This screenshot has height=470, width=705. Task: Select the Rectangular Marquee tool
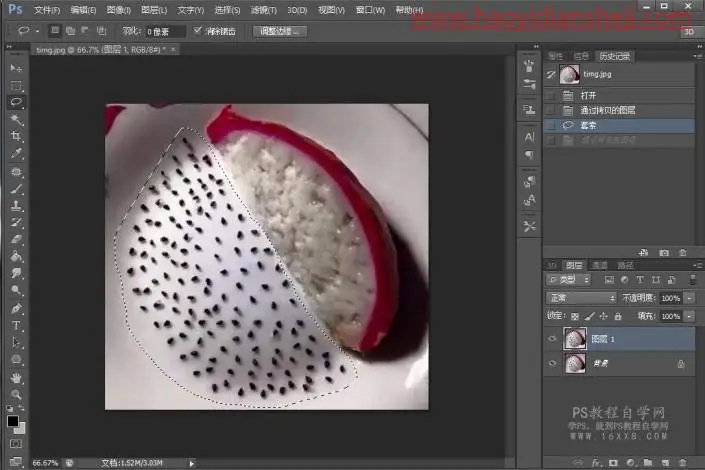(16, 85)
